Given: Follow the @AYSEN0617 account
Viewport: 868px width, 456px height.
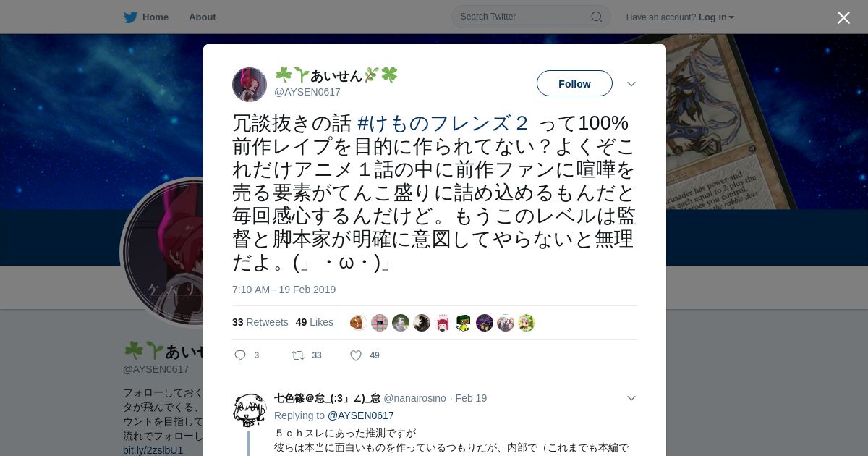Looking at the screenshot, I should [574, 83].
